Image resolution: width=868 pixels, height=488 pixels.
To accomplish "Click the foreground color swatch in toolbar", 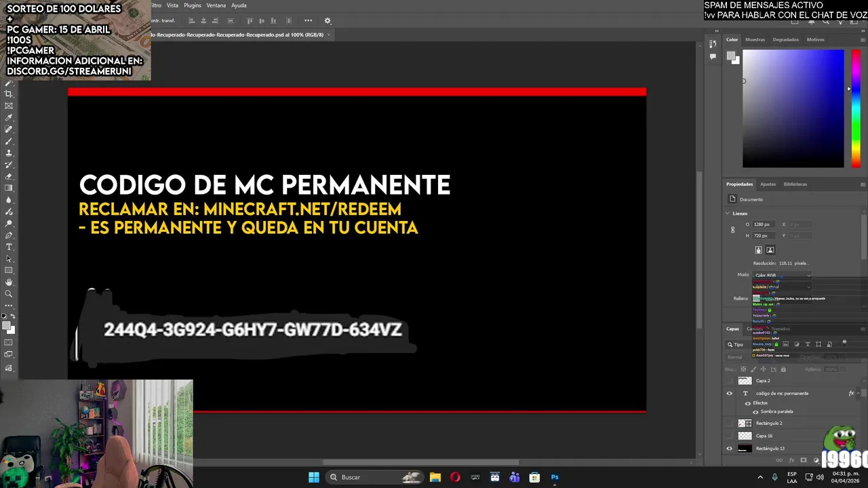I will coord(7,326).
